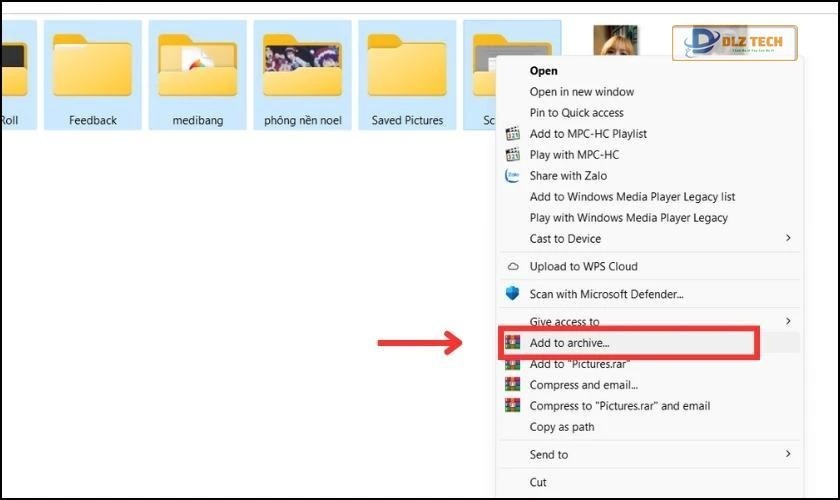Click the medibang folder name

click(x=198, y=121)
